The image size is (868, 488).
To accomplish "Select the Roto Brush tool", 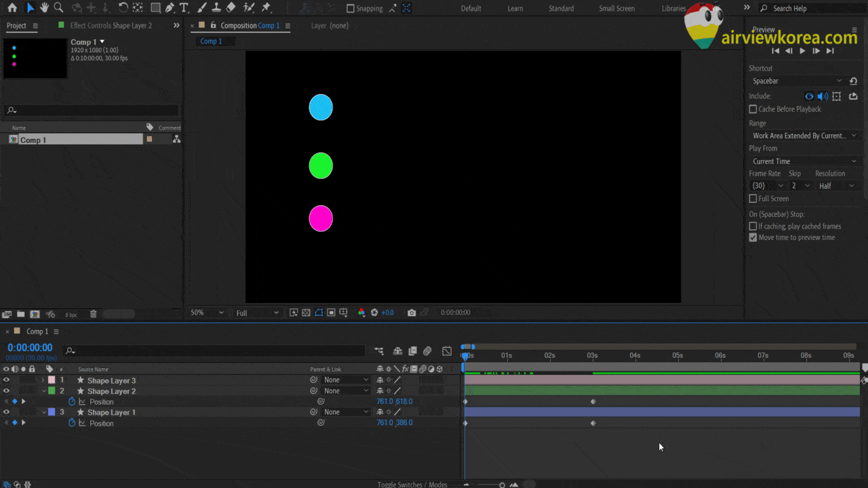I will point(249,8).
